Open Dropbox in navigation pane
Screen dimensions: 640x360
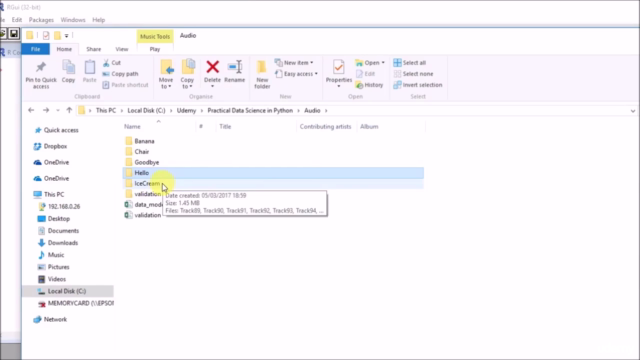coord(55,146)
